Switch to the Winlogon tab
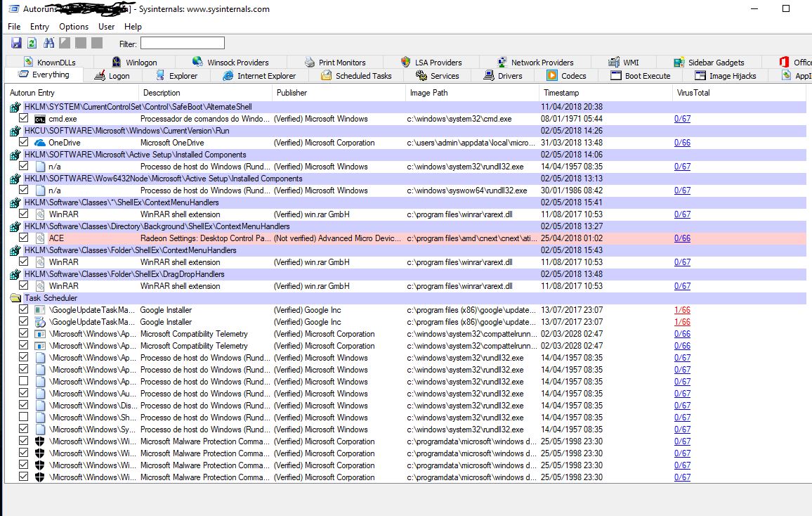Viewport: 812px width, 516px height. (135, 62)
